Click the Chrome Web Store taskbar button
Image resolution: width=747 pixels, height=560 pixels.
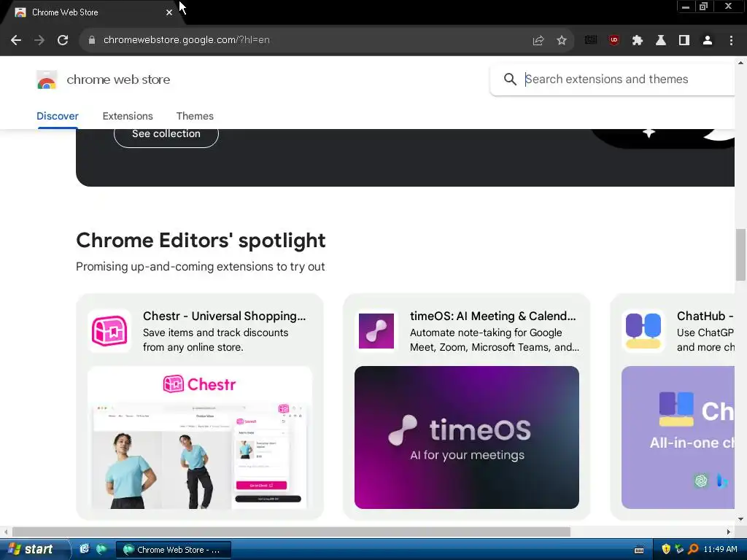(174, 550)
